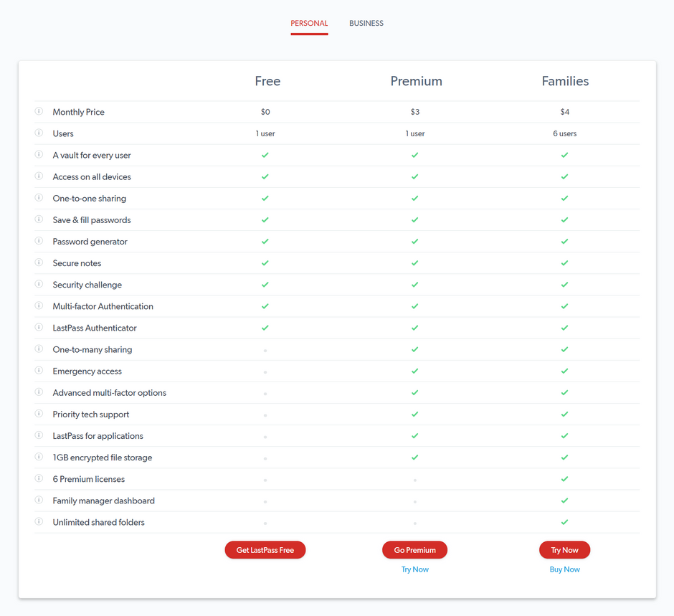
Task: Click the Emergency access label
Action: point(87,371)
